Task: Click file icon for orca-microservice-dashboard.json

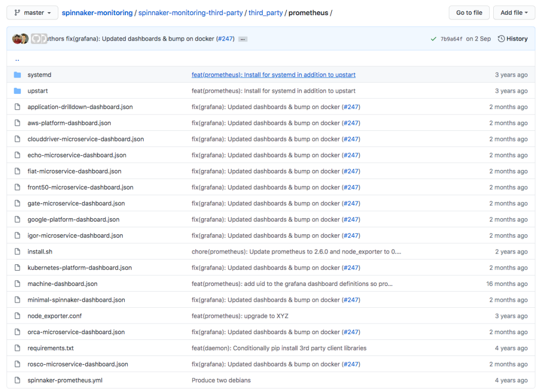Action: (x=17, y=332)
